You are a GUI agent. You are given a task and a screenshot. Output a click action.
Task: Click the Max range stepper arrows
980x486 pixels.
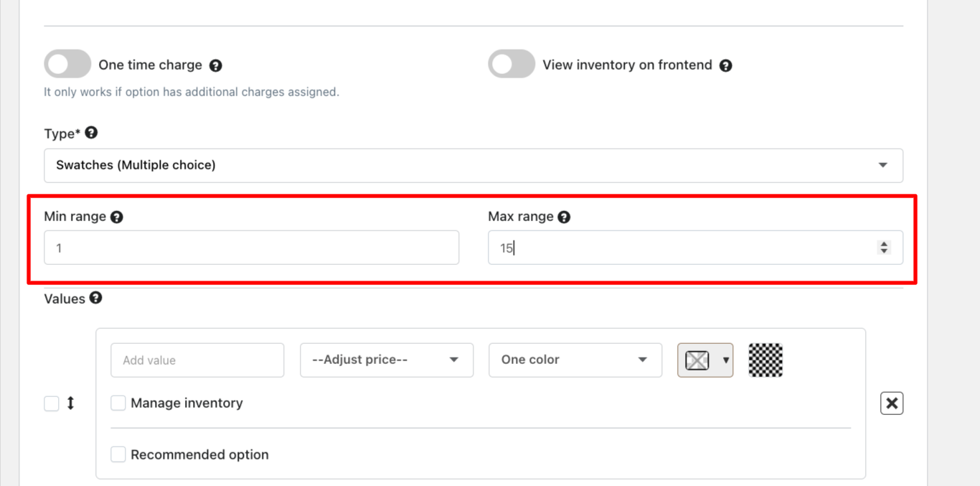pos(884,248)
